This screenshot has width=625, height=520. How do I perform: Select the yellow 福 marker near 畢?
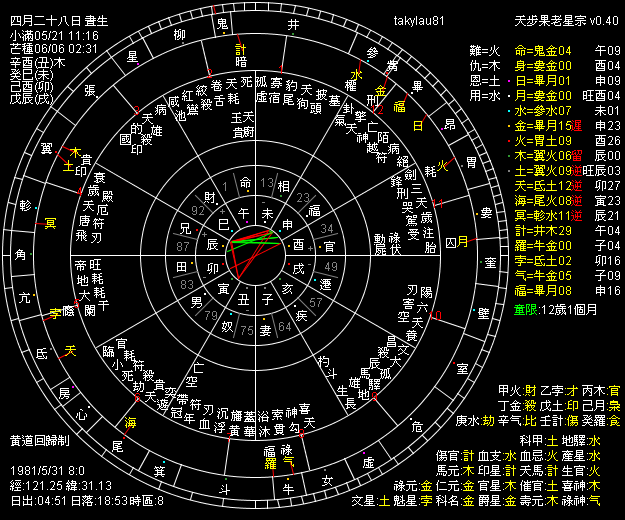(399, 106)
